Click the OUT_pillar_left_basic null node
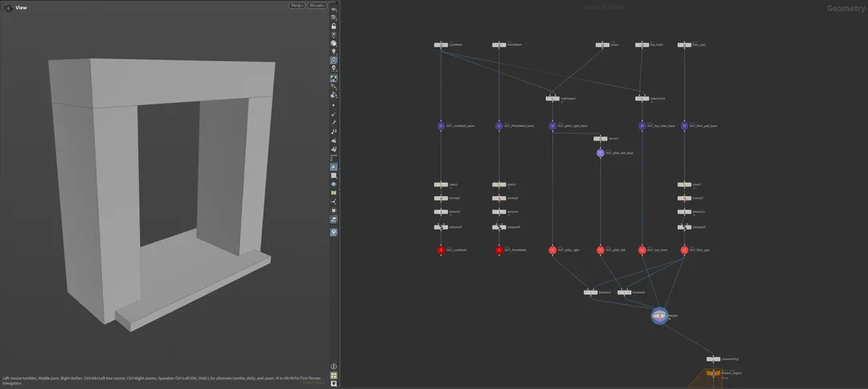 coord(600,153)
